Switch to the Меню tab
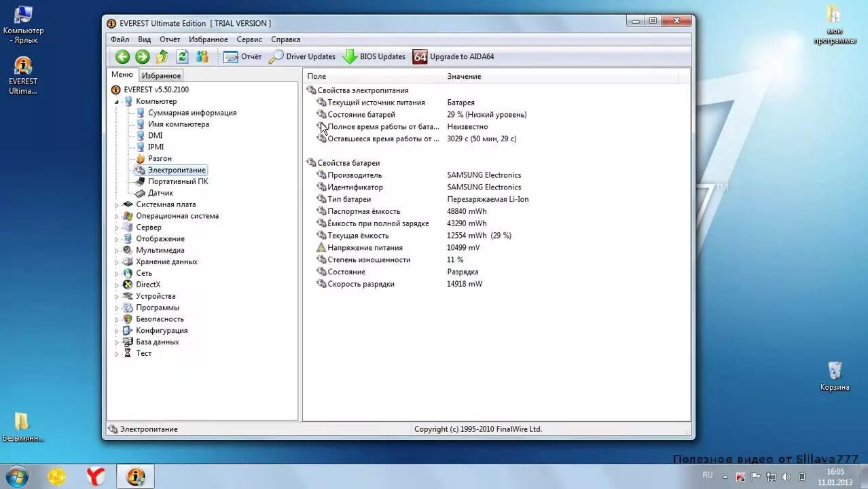 [x=122, y=75]
